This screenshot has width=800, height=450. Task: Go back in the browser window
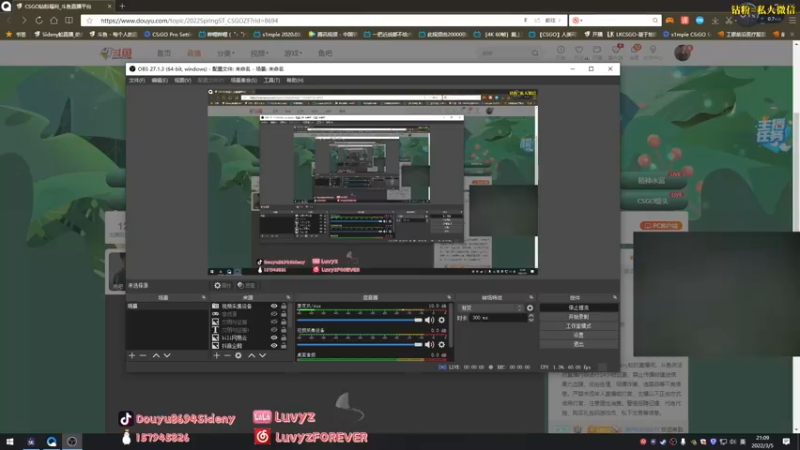(9, 20)
